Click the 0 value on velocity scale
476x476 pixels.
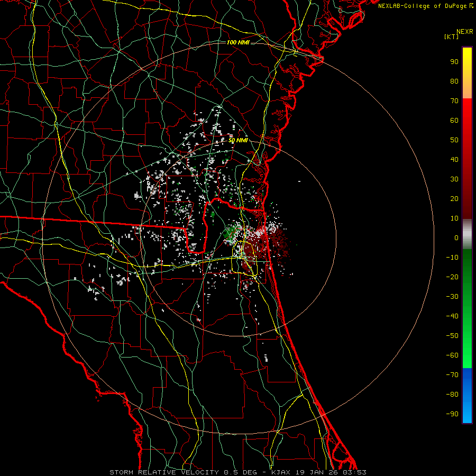(x=456, y=238)
